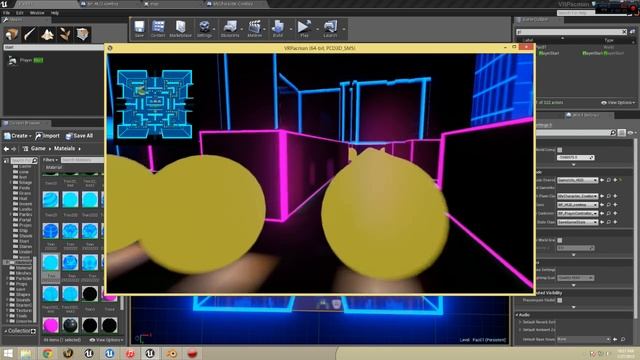
Task: Sort World Outliner by Type column
Action: click(x=609, y=40)
